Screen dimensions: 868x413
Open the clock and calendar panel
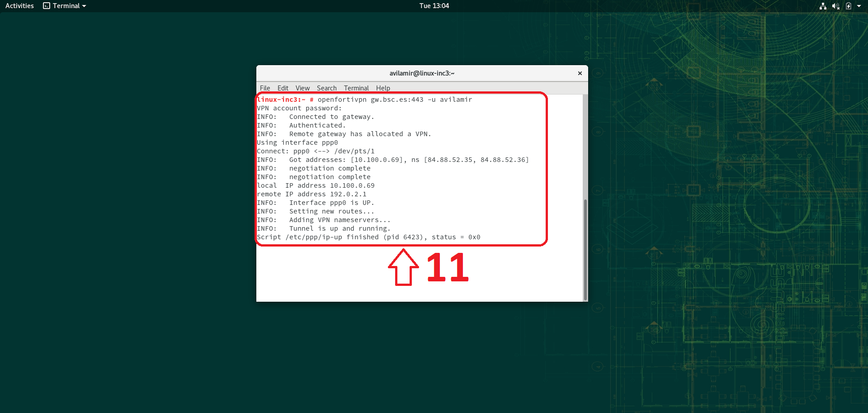click(434, 6)
